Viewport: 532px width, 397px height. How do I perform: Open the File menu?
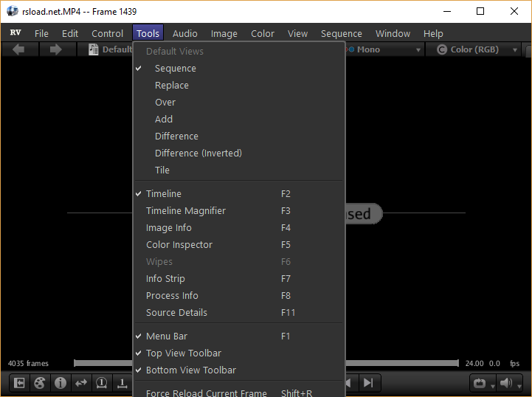(41, 34)
